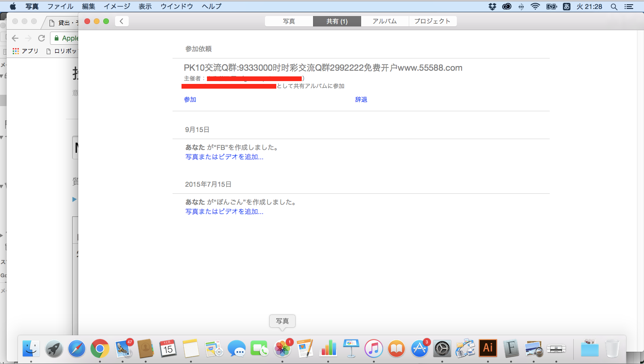Open Notes from the Dock

tap(191, 348)
